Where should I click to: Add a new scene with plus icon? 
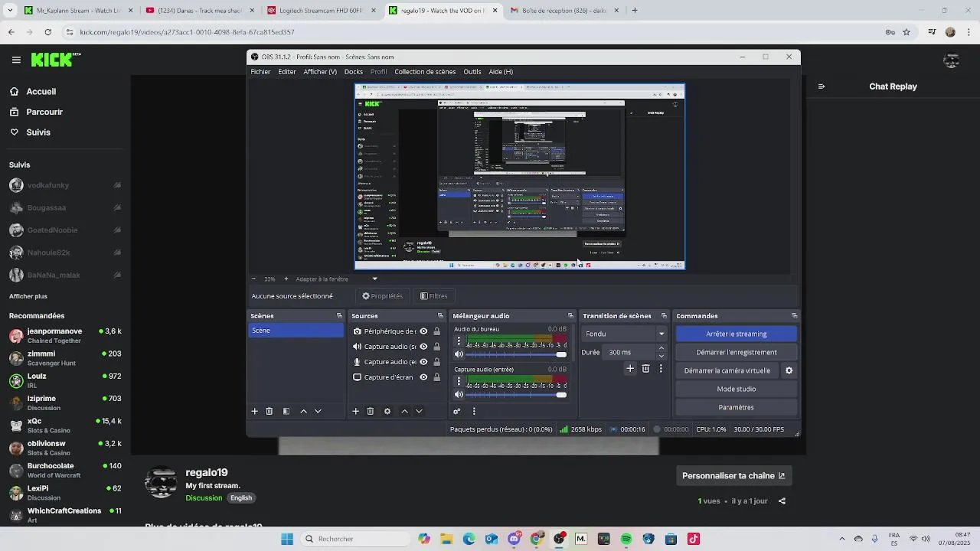[x=255, y=411]
